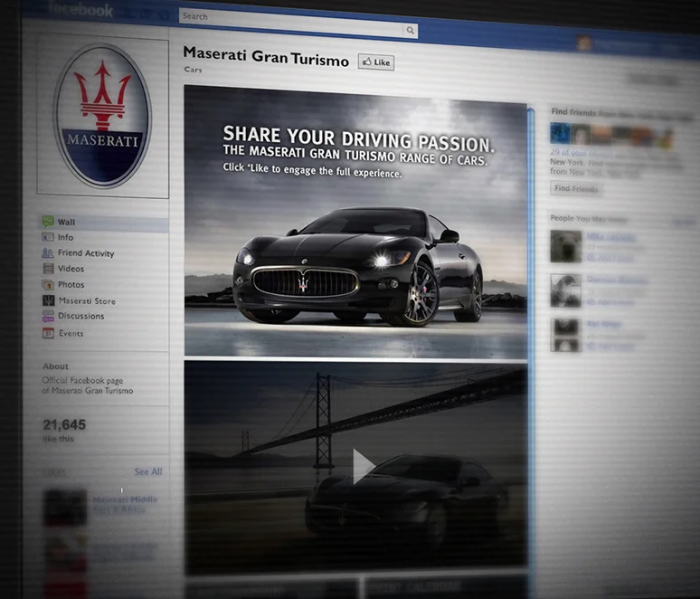Image resolution: width=700 pixels, height=599 pixels.
Task: Click the third suggested friend's photo
Action: click(x=565, y=335)
